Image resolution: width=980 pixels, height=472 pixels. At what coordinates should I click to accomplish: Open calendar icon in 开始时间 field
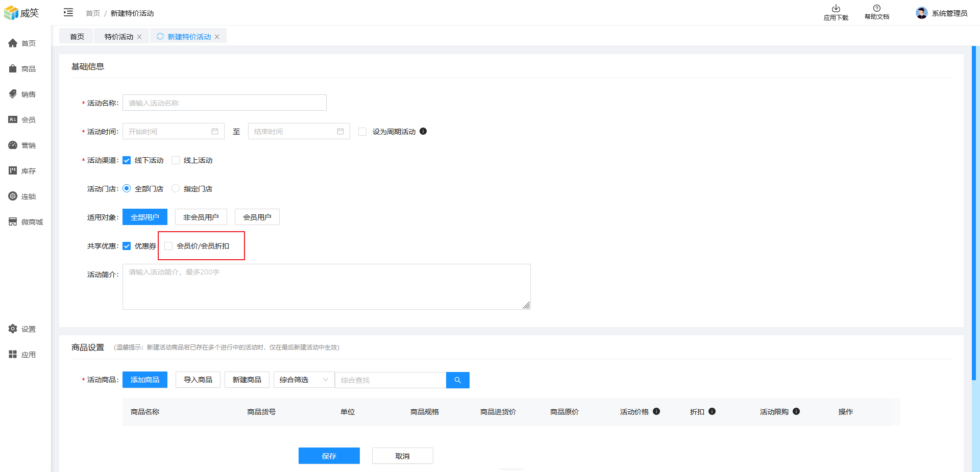pyautogui.click(x=215, y=132)
